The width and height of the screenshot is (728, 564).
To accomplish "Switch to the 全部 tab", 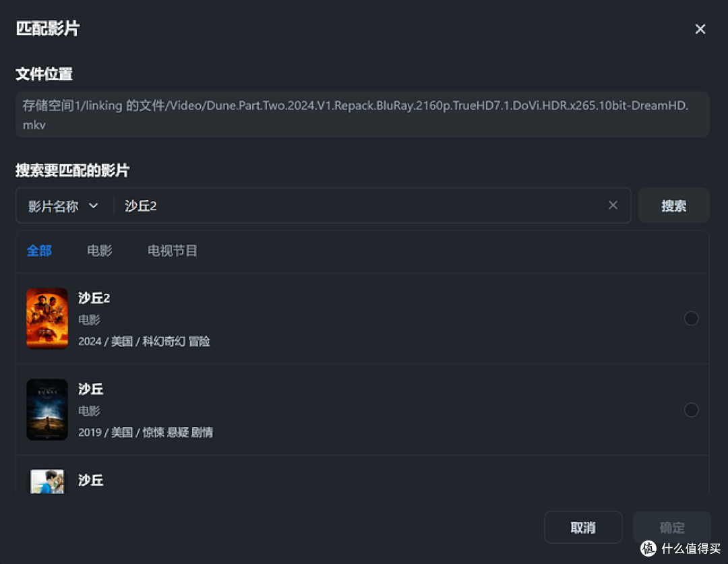I will coord(39,251).
